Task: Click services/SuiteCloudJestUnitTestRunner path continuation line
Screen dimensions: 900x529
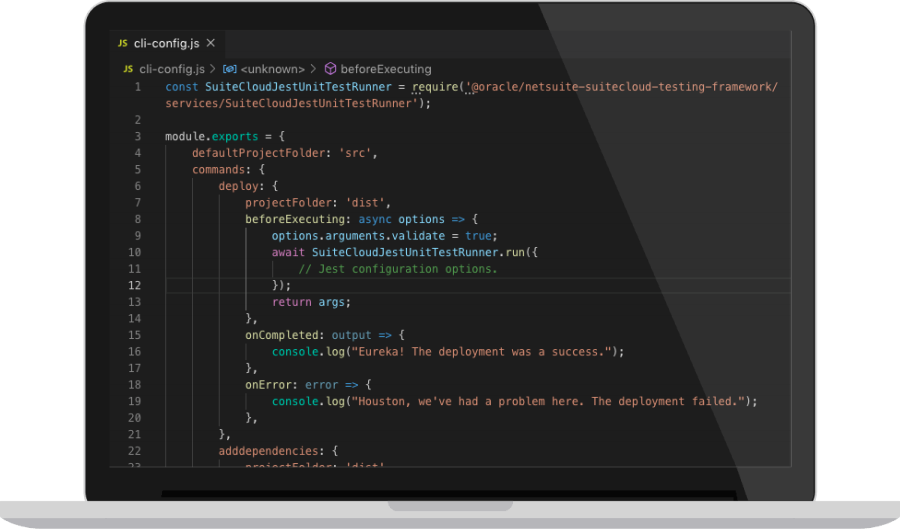Action: pos(292,104)
